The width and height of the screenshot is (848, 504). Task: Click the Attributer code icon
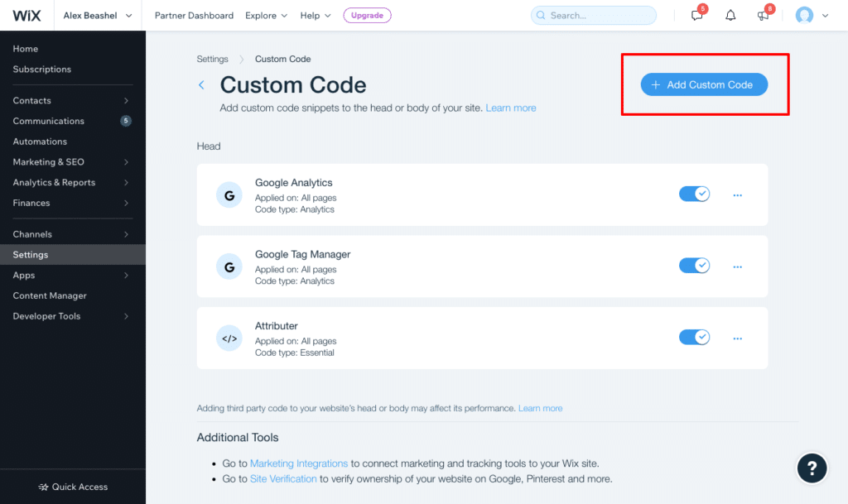229,338
